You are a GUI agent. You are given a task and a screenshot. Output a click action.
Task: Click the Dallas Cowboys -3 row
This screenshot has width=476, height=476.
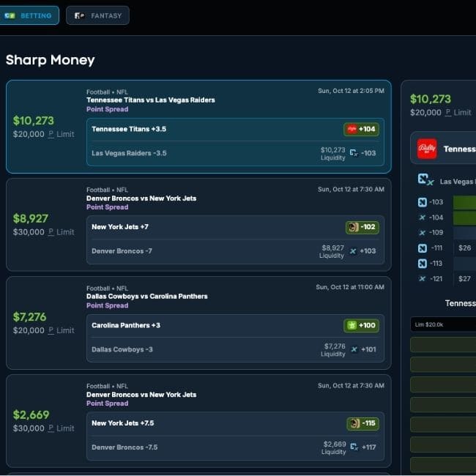pyautogui.click(x=235, y=350)
